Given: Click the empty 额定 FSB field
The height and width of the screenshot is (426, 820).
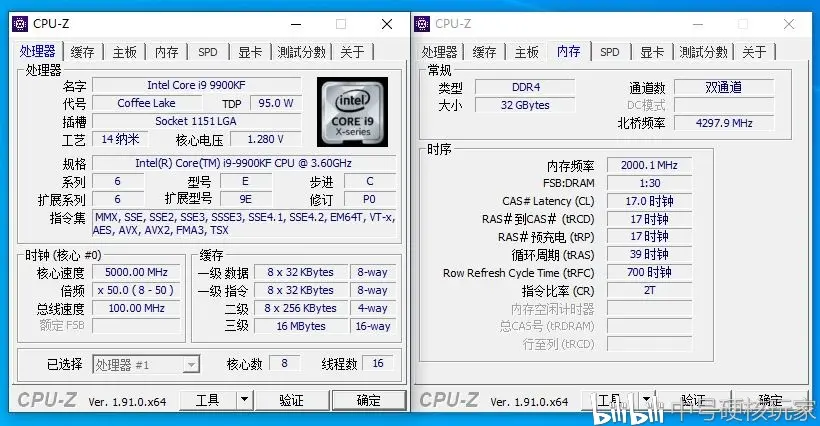Looking at the screenshot, I should click(136, 326).
